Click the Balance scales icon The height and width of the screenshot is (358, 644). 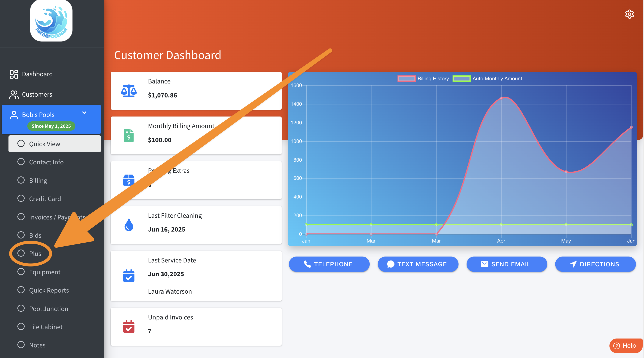pos(129,91)
